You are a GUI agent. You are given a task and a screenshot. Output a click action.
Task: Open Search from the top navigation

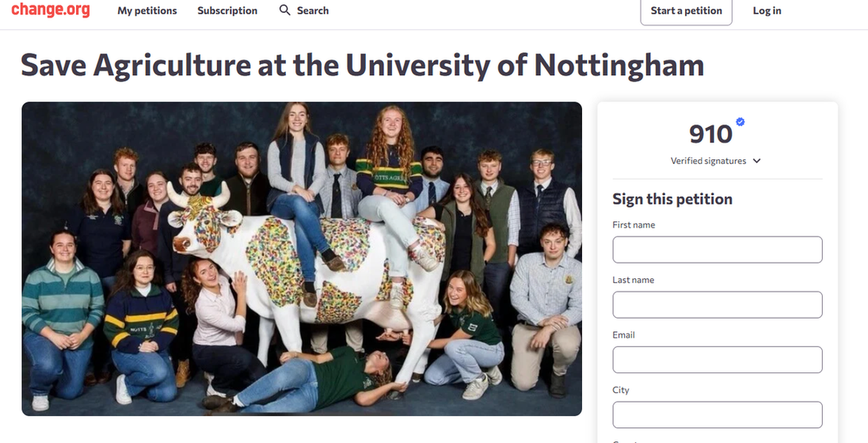pos(313,10)
